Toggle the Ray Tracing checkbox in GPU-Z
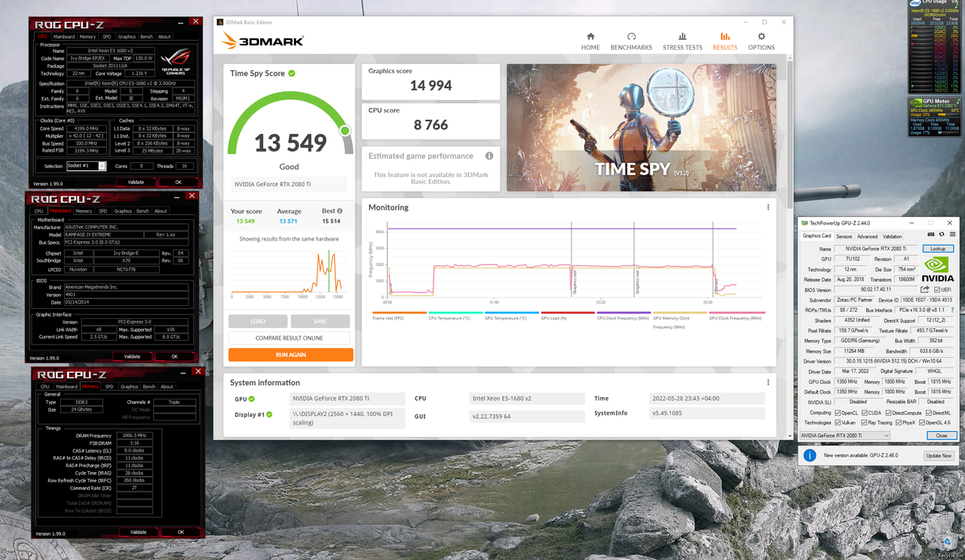 (x=863, y=422)
